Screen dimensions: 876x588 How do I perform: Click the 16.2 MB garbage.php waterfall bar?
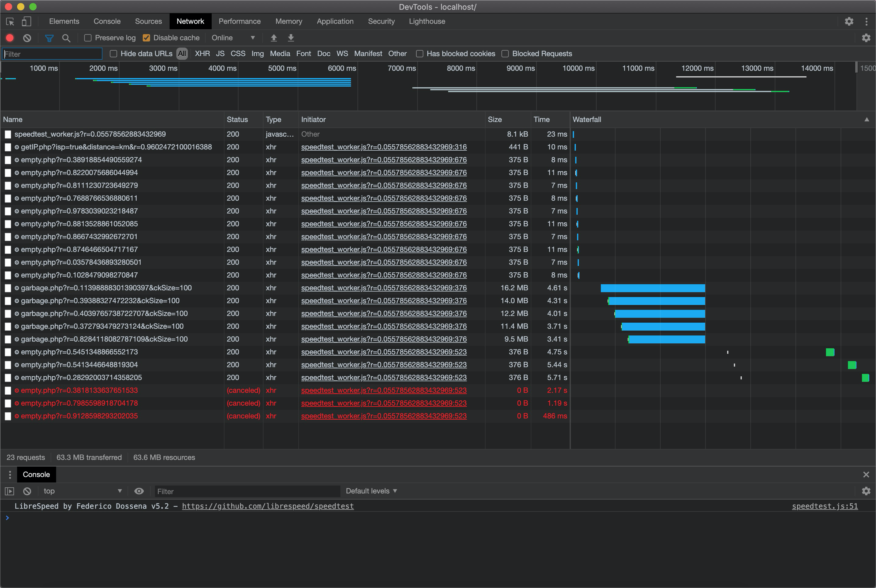(x=652, y=288)
